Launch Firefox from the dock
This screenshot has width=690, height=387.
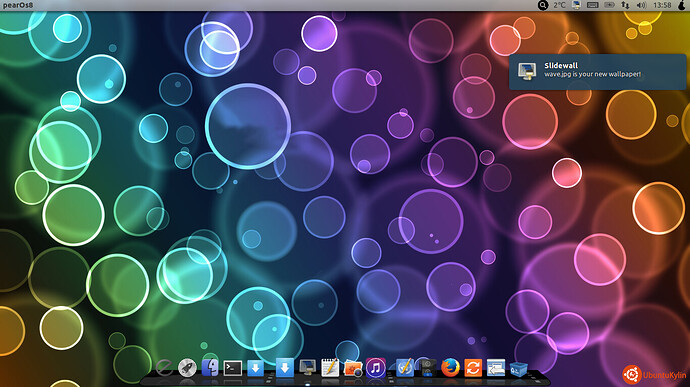point(450,368)
